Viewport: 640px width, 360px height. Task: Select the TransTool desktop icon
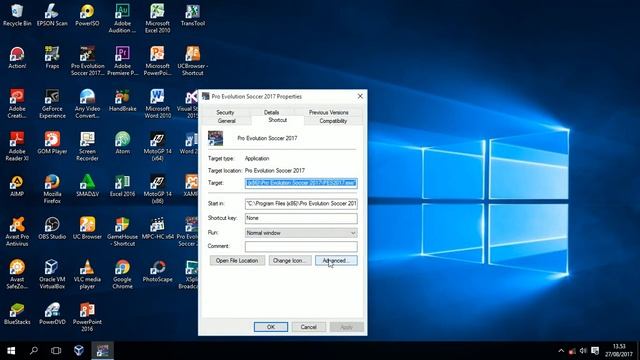(192, 15)
